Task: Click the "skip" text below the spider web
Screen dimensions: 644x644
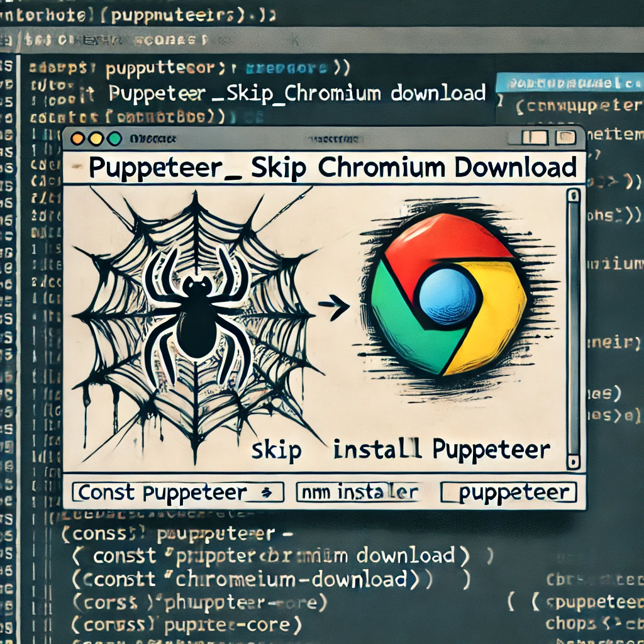Action: point(276,451)
